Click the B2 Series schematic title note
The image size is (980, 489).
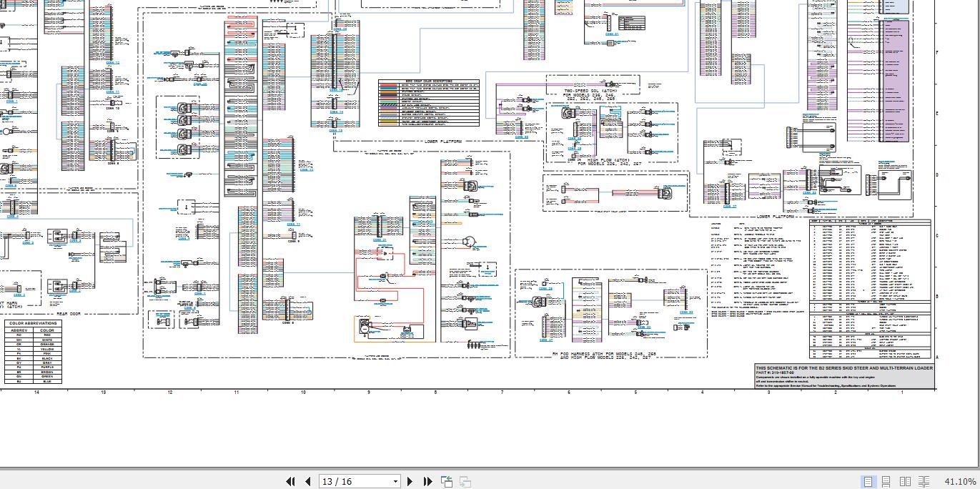pyautogui.click(x=843, y=368)
